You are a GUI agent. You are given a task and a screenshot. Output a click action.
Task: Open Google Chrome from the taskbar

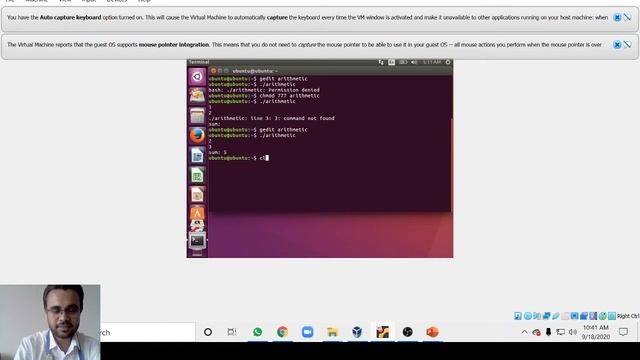tap(282, 332)
